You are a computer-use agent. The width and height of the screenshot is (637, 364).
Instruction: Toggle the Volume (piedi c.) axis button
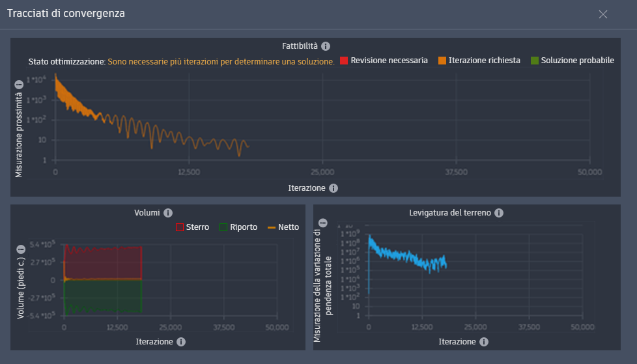click(21, 249)
